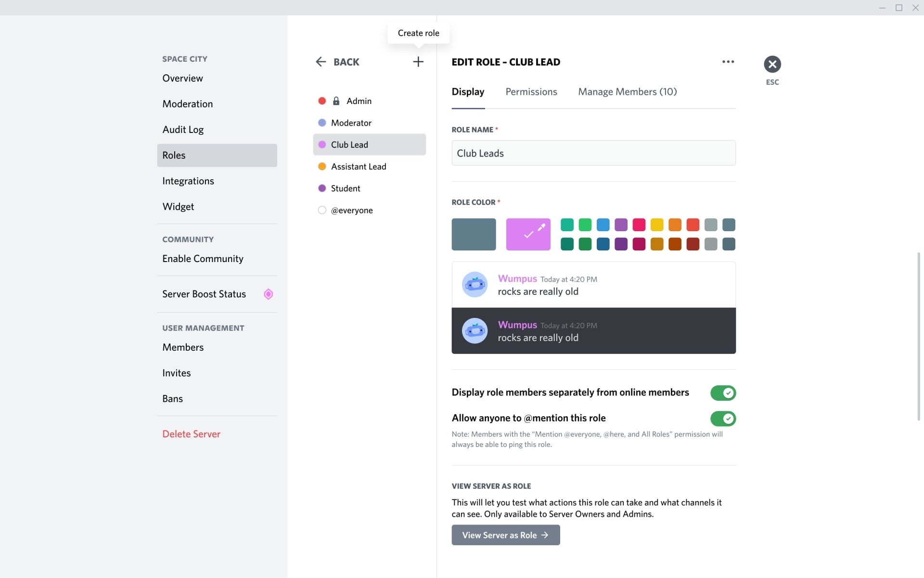Open the Audit Log section
Screen dimensions: 924x578
coord(183,129)
